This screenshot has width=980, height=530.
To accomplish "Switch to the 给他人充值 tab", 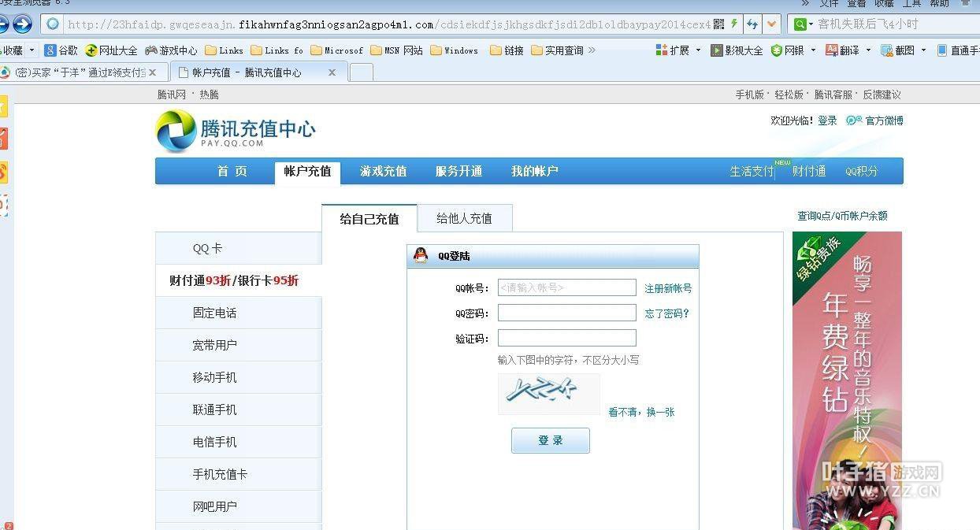I will (x=464, y=218).
